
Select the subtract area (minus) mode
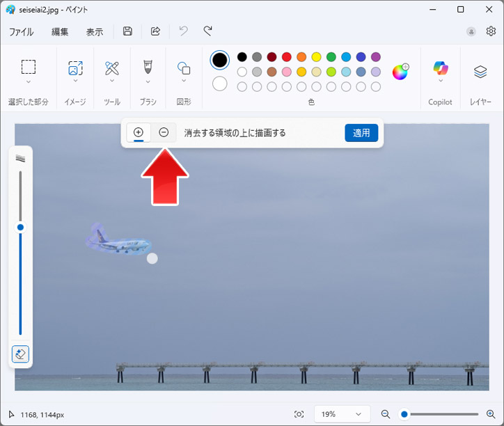(164, 132)
